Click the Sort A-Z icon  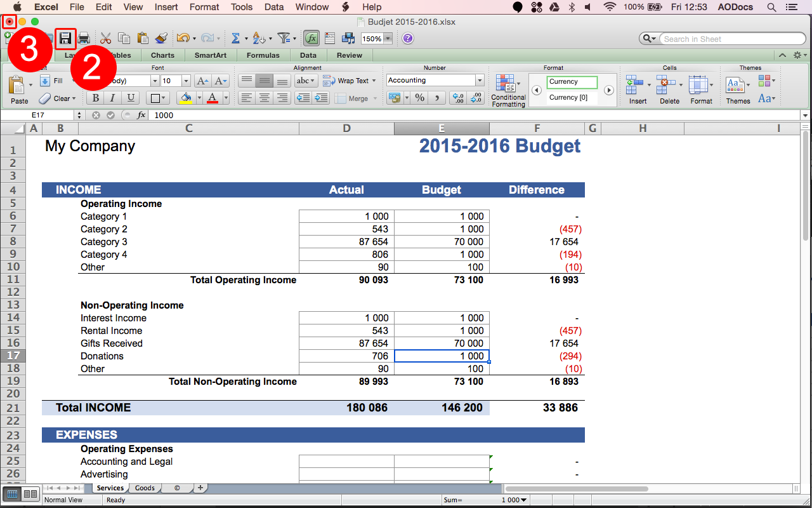(258, 39)
